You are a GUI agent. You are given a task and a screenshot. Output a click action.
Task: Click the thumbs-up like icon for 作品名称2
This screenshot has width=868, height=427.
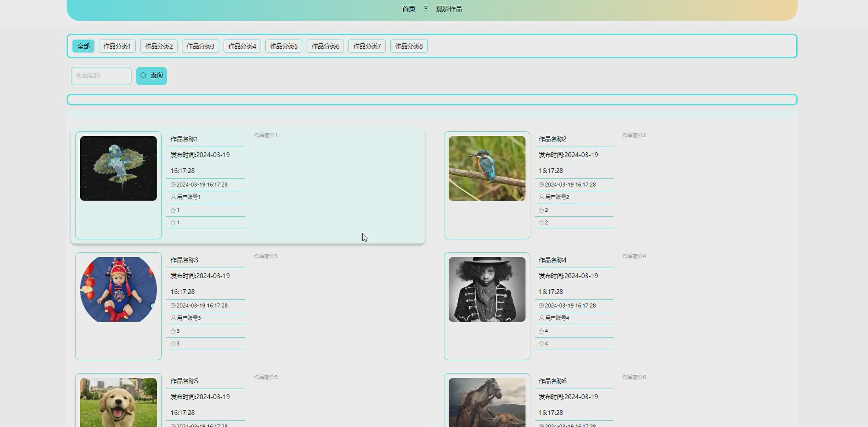[x=541, y=210]
